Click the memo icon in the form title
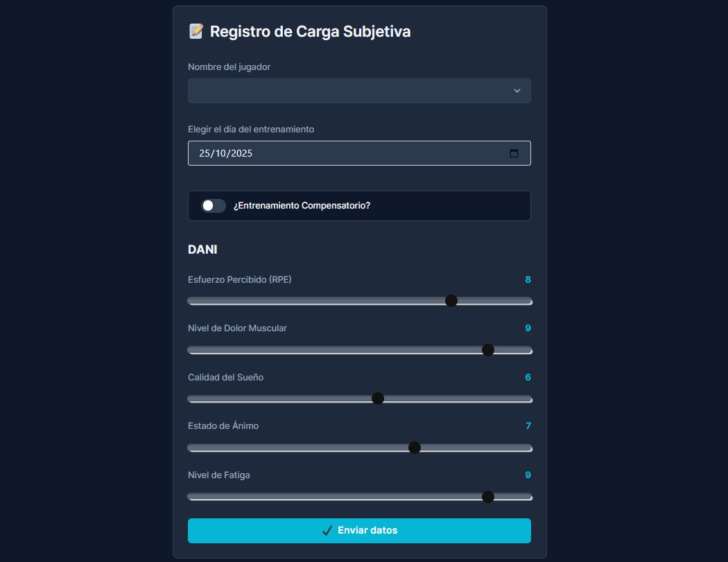 197,30
